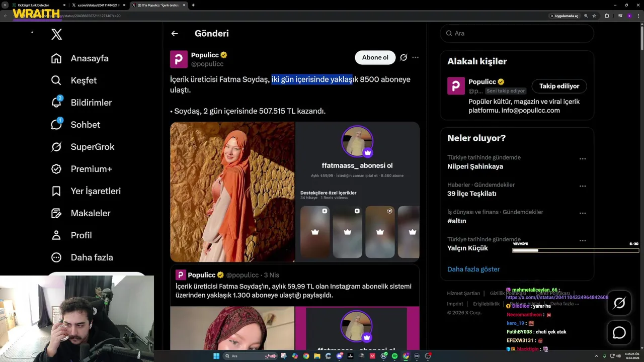Open trending topic 39 İlçe Teşkilatı

[x=472, y=194]
